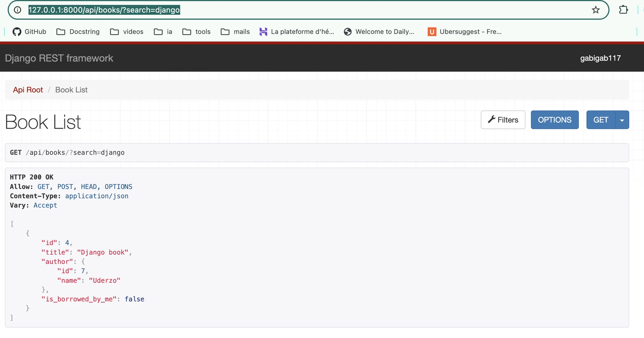Expand the ia bookmarks folder
Viewport: 644px width, 338px height.
pyautogui.click(x=163, y=32)
